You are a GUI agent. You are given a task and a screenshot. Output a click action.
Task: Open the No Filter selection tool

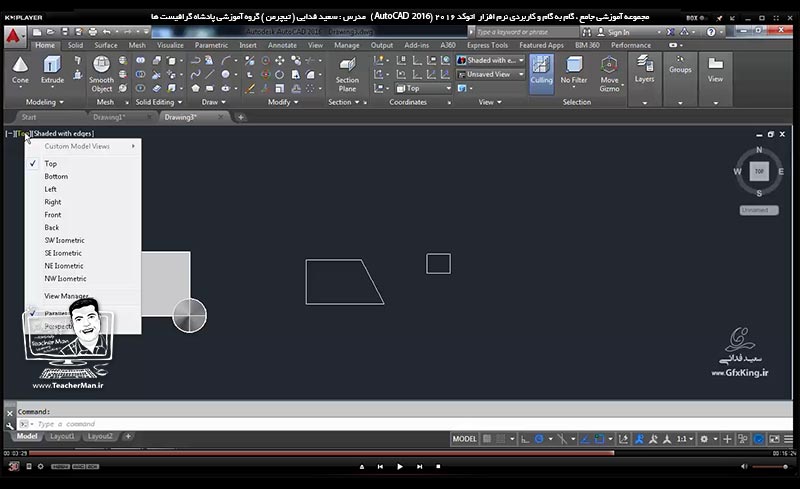pos(573,70)
